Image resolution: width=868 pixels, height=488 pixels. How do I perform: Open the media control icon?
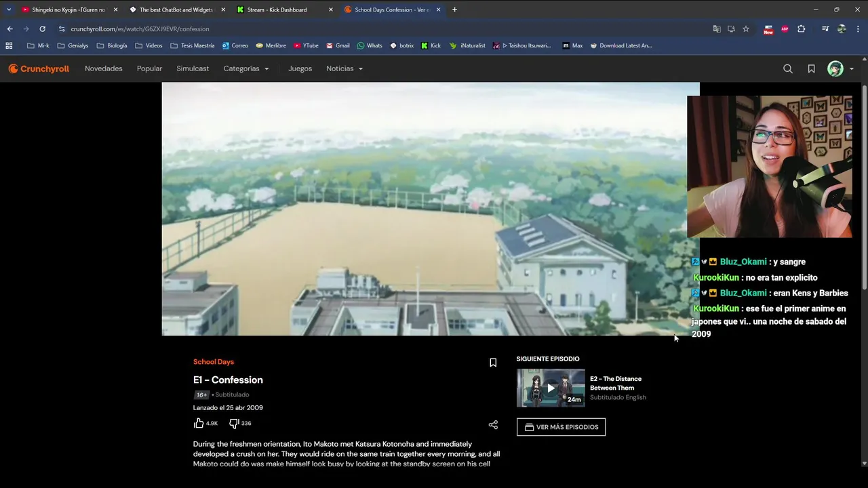point(825,28)
